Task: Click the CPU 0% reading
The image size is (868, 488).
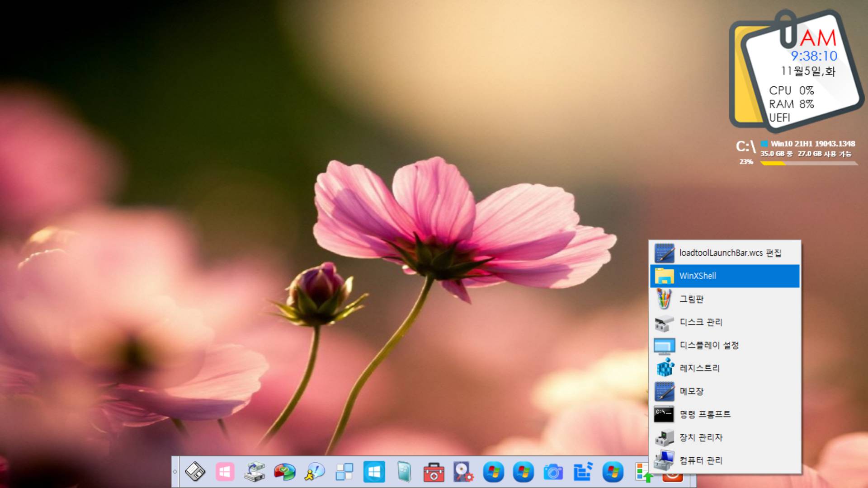Action: pos(792,90)
